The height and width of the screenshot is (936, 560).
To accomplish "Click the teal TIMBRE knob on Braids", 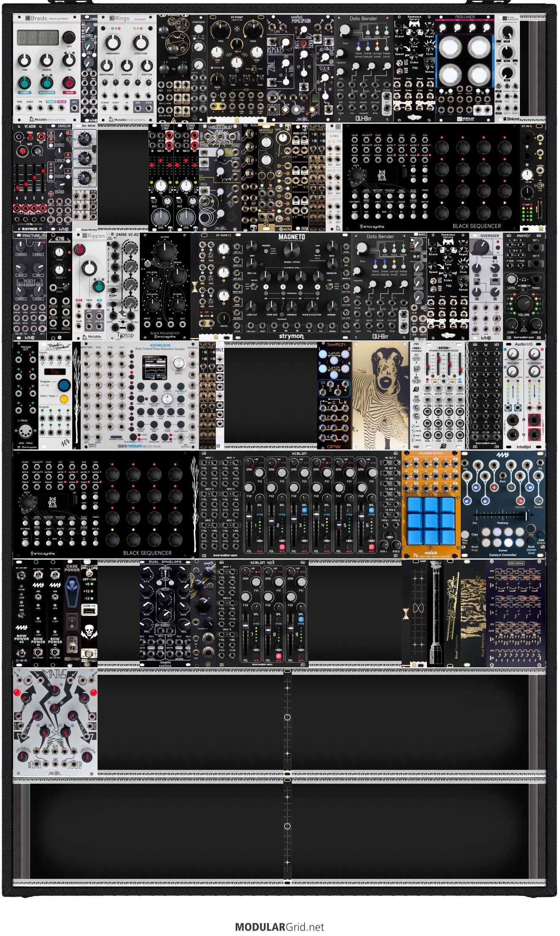I will [25, 83].
